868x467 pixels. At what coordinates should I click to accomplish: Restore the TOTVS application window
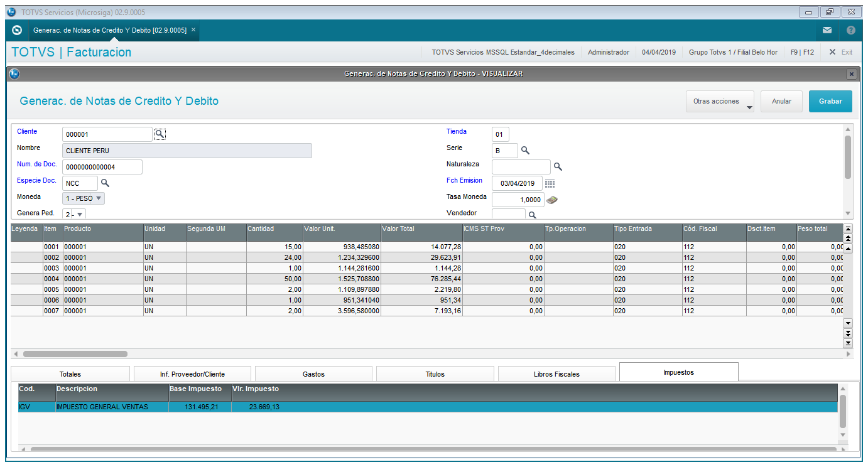pyautogui.click(x=830, y=12)
